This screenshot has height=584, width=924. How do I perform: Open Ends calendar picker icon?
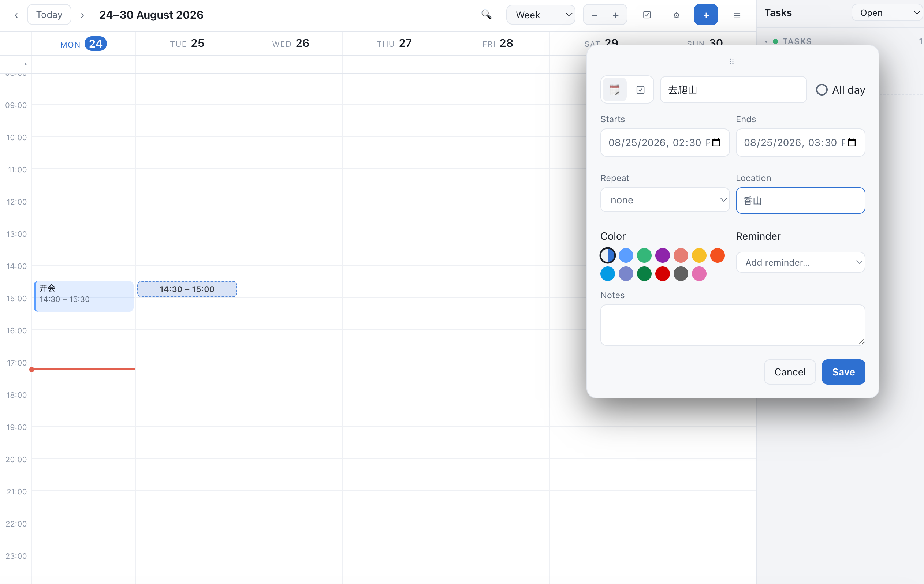(x=851, y=142)
